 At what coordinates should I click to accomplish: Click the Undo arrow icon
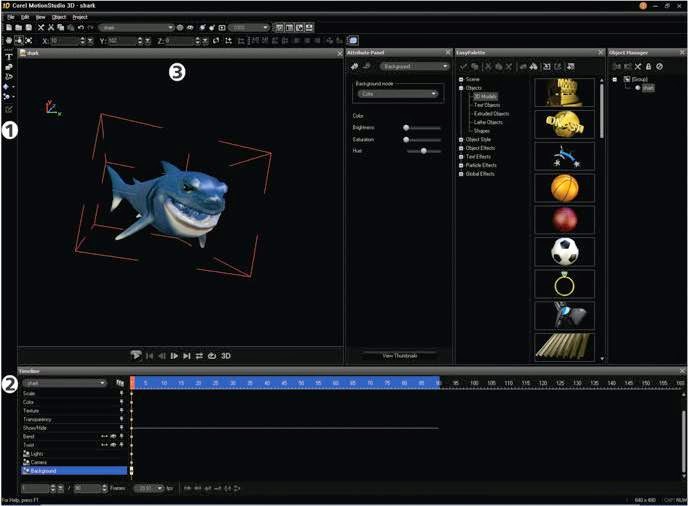pos(81,27)
